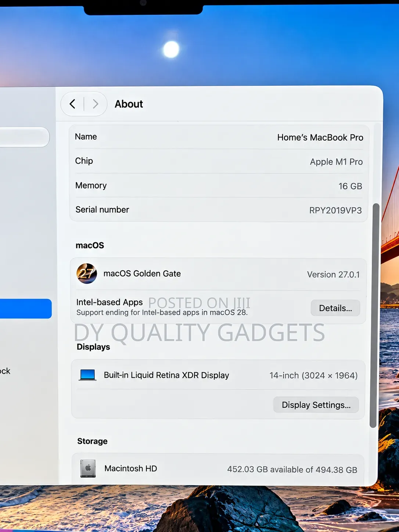
Task: Click the Memory row label
Action: pos(91,186)
